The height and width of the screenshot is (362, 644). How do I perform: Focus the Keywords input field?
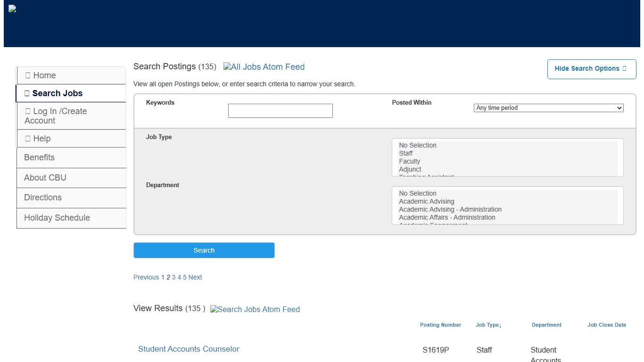(280, 111)
